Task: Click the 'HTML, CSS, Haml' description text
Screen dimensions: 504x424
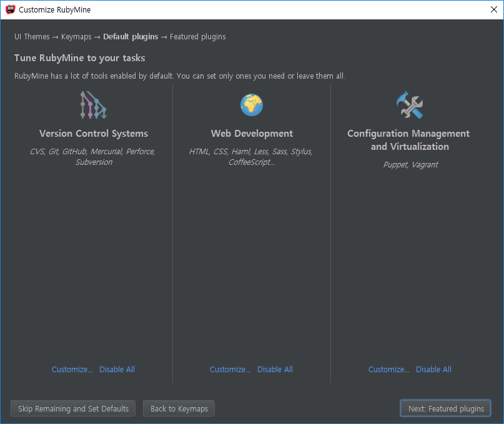Action: (251, 157)
